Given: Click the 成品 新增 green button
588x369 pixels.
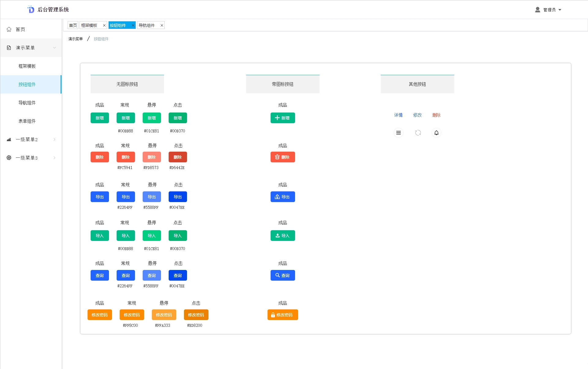Looking at the screenshot, I should coord(100,118).
